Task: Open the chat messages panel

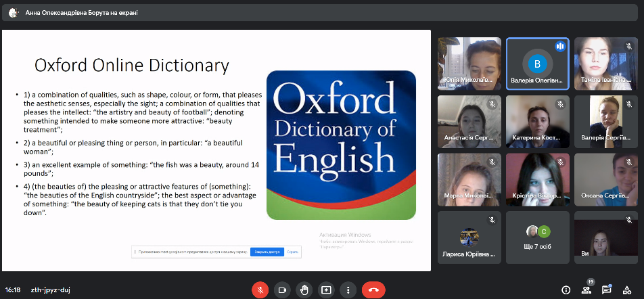Action: (607, 290)
